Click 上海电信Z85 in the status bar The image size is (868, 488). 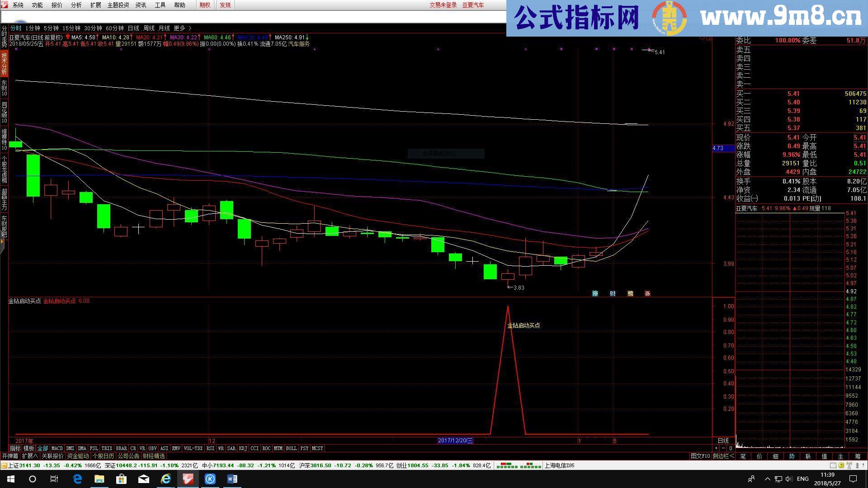pos(559,465)
